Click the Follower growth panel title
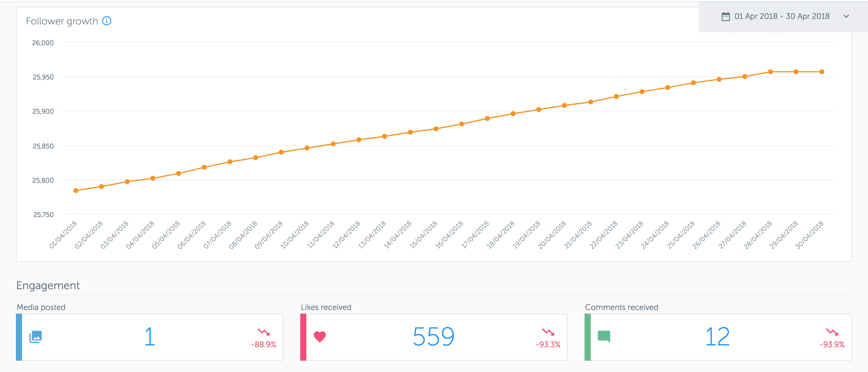Image resolution: width=868 pixels, height=372 pixels. point(62,21)
